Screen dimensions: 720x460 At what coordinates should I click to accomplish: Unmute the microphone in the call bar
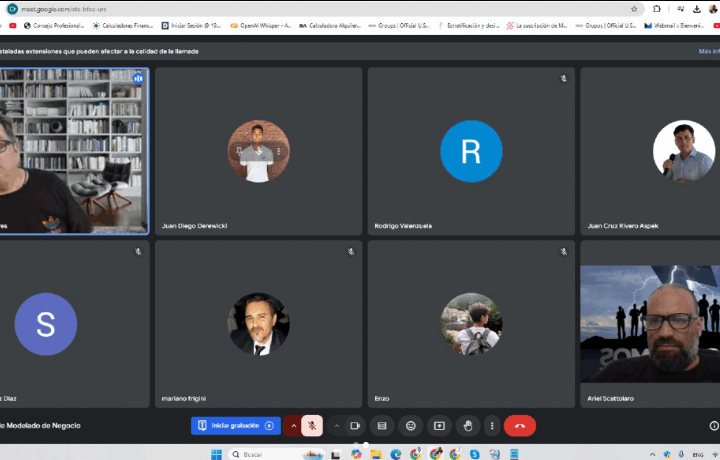coord(312,426)
